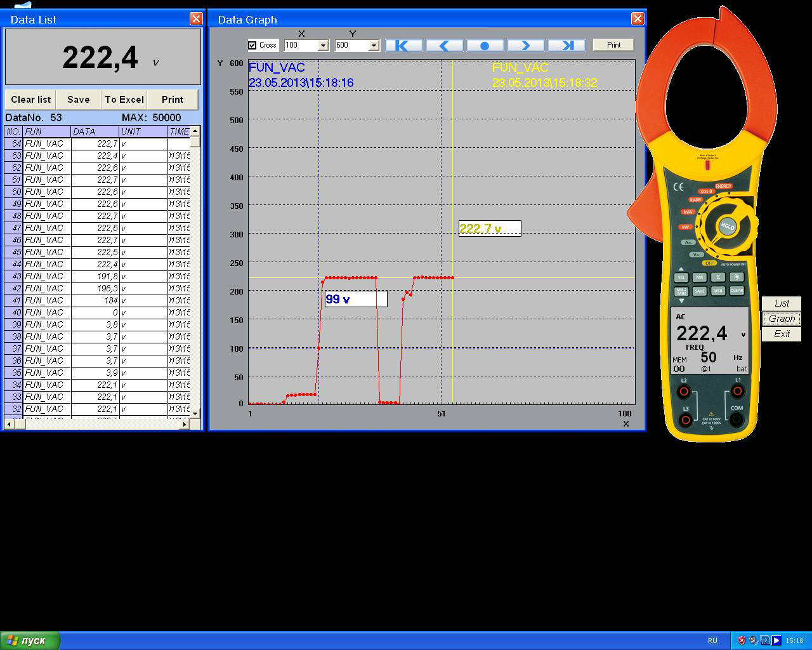Select kVAR position on the dial

(x=695, y=199)
